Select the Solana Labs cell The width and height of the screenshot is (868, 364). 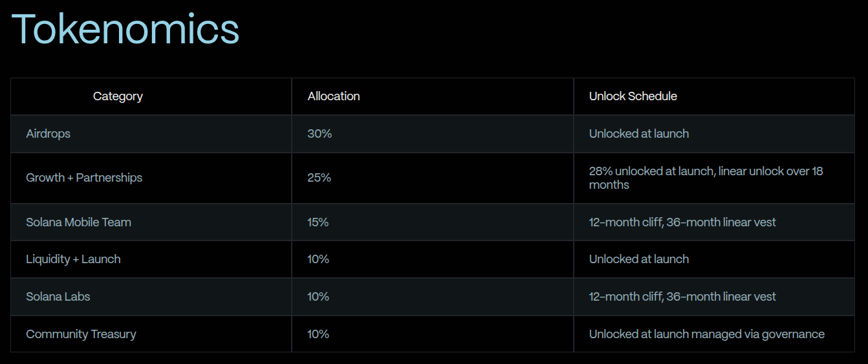pyautogui.click(x=58, y=297)
